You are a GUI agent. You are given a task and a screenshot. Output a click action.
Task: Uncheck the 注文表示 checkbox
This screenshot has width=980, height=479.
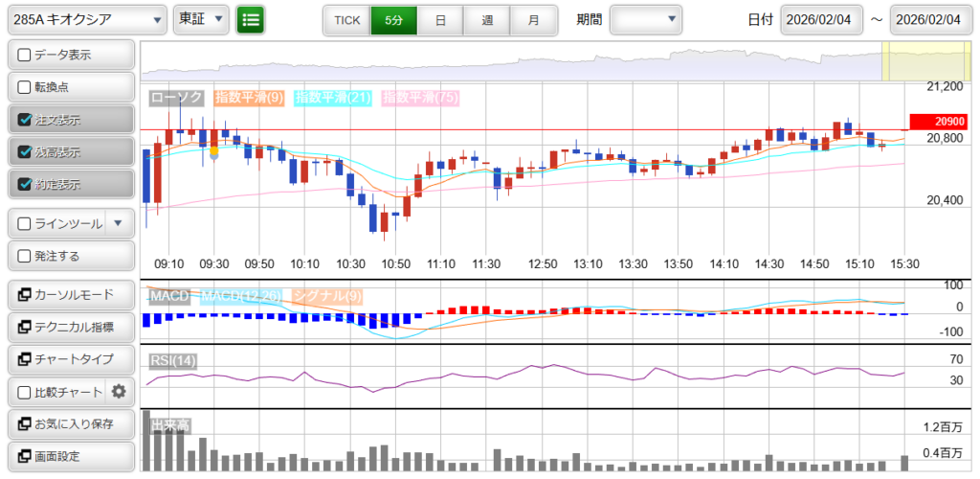click(x=26, y=120)
